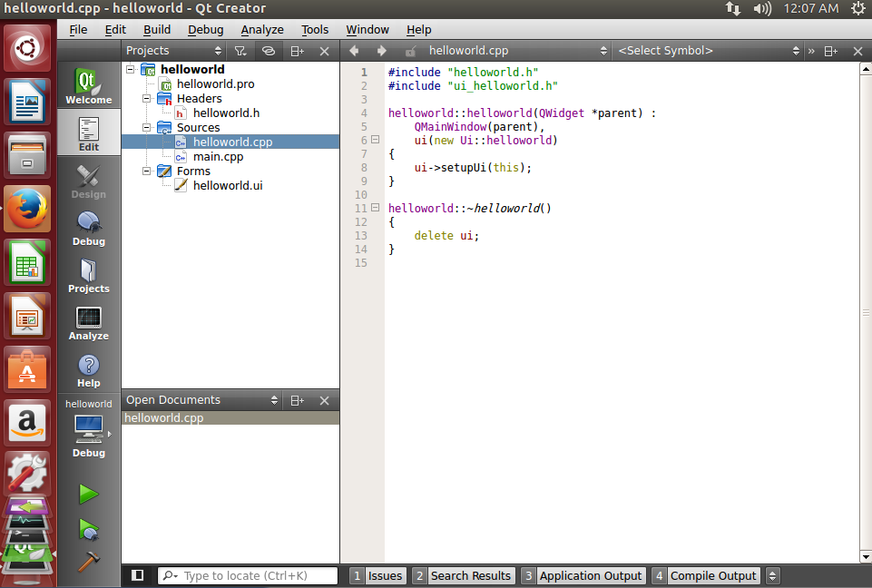
Task: Open the Open Documents pane dropdown
Action: (x=201, y=400)
